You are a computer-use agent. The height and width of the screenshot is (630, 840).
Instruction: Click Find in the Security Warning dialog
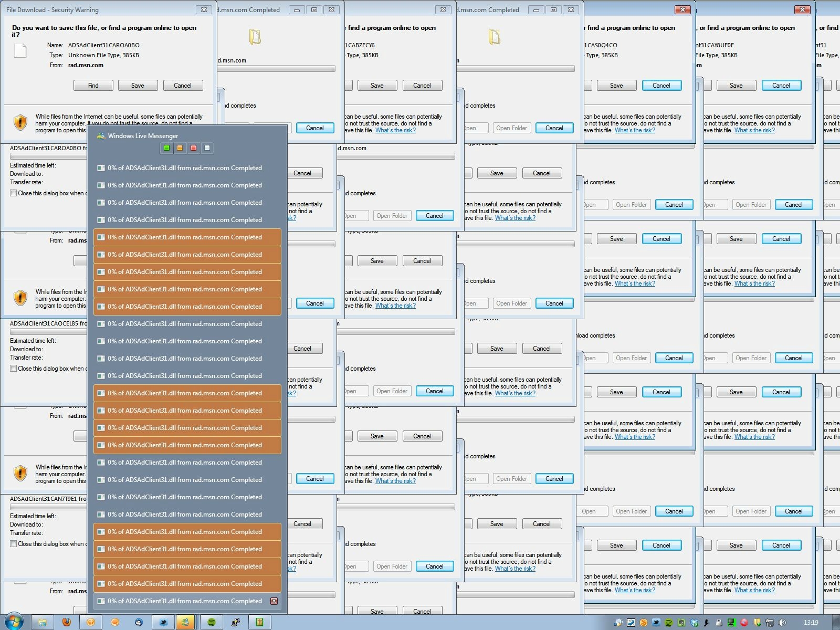(x=93, y=86)
